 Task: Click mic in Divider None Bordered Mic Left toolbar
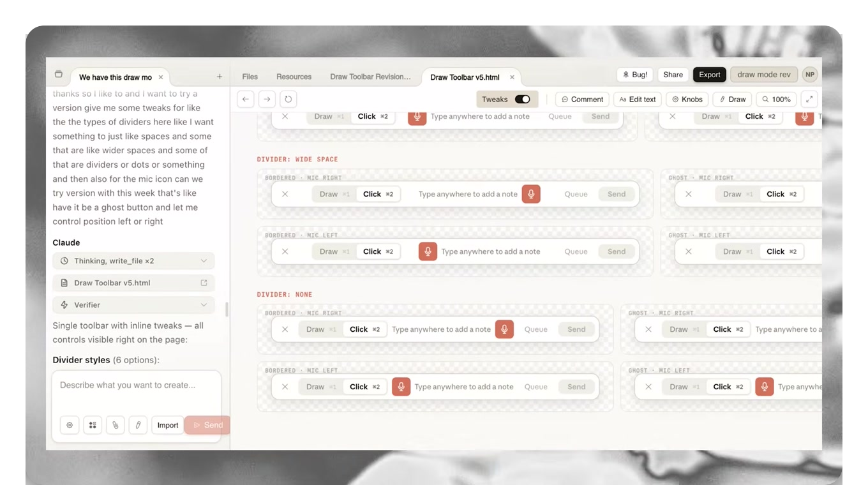pyautogui.click(x=401, y=387)
